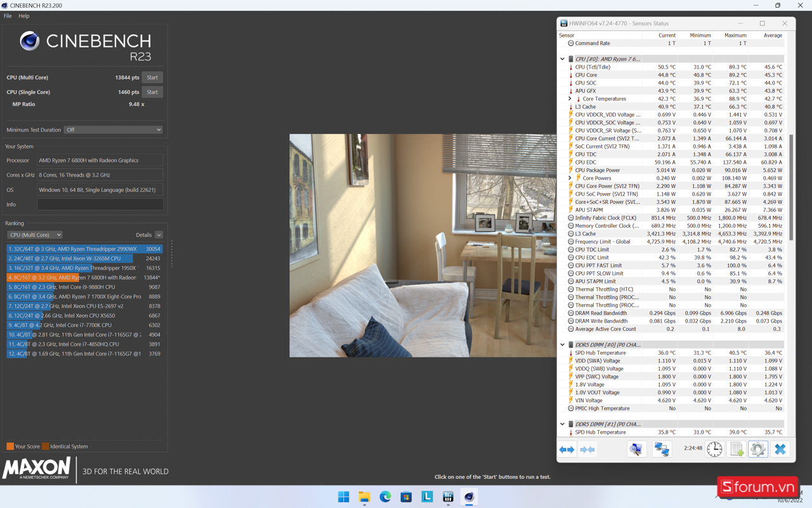Start the CPU (Multi Core) test
The image size is (812, 508).
pos(152,77)
